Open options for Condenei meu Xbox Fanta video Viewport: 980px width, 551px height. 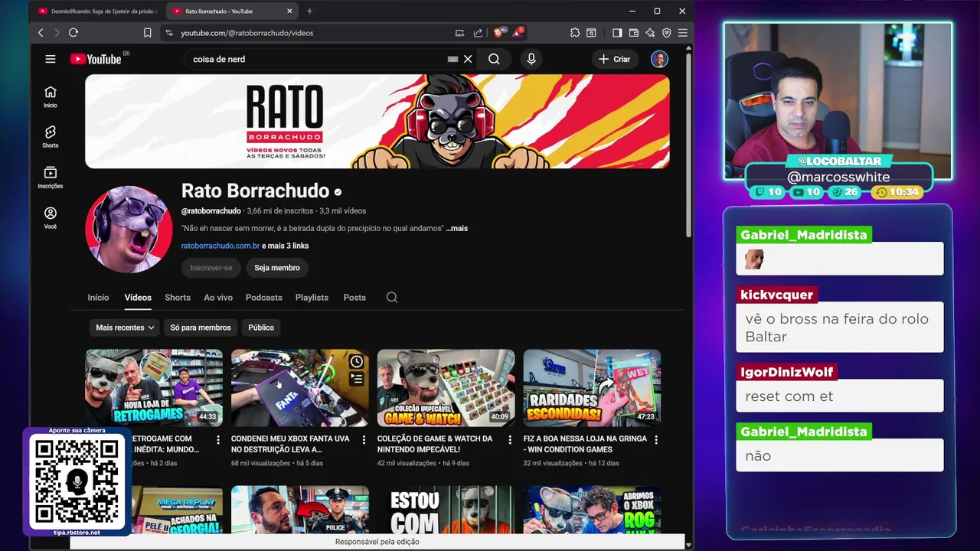[364, 439]
